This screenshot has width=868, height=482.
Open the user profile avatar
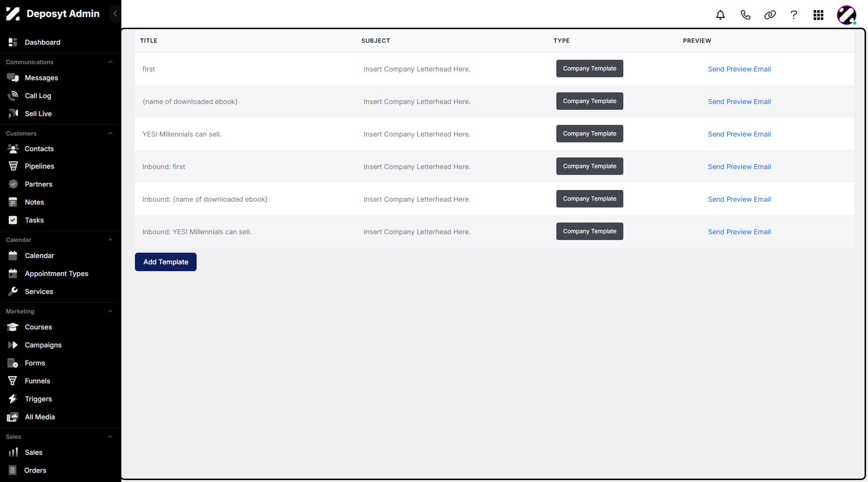[x=847, y=15]
